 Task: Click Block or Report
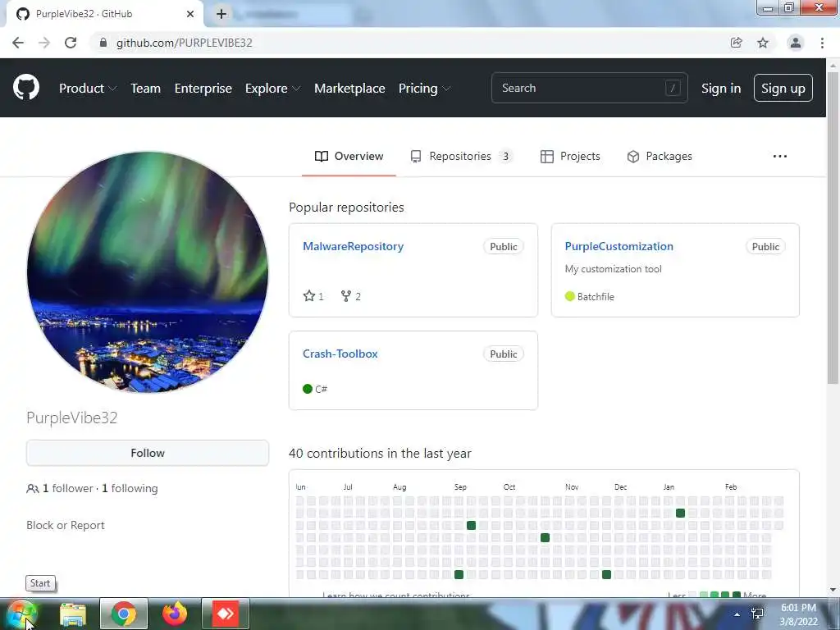tap(66, 526)
